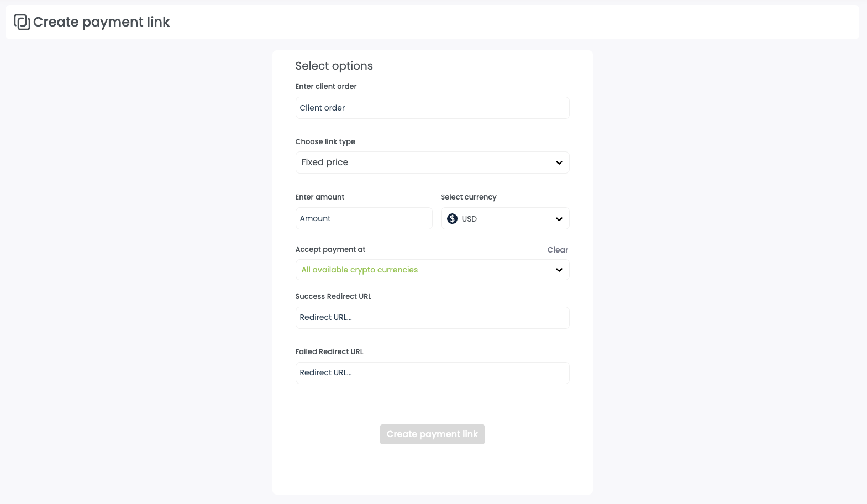Click the 'Failed Redirect URL' label
The height and width of the screenshot is (504, 867).
pos(329,351)
